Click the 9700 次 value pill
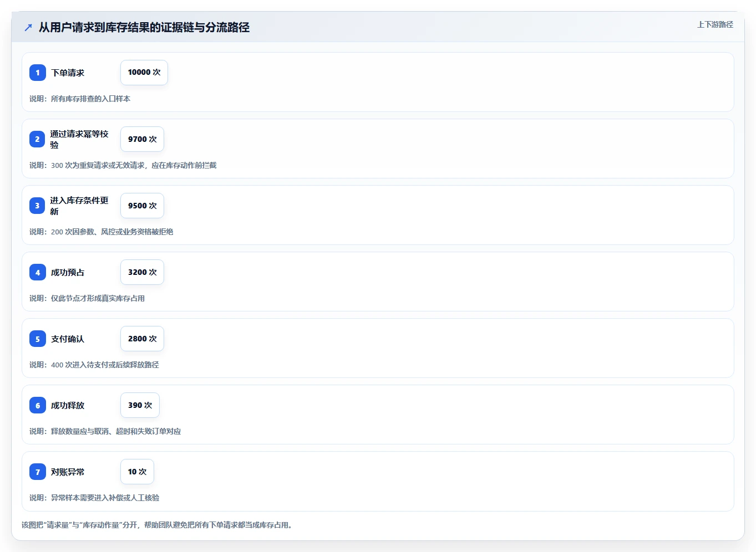The image size is (756, 552). click(142, 139)
